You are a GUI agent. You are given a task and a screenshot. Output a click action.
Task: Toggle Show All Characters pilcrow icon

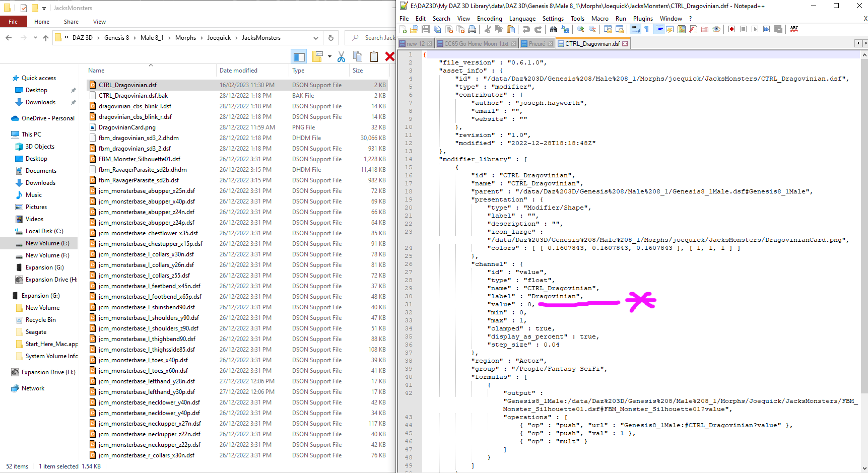646,29
